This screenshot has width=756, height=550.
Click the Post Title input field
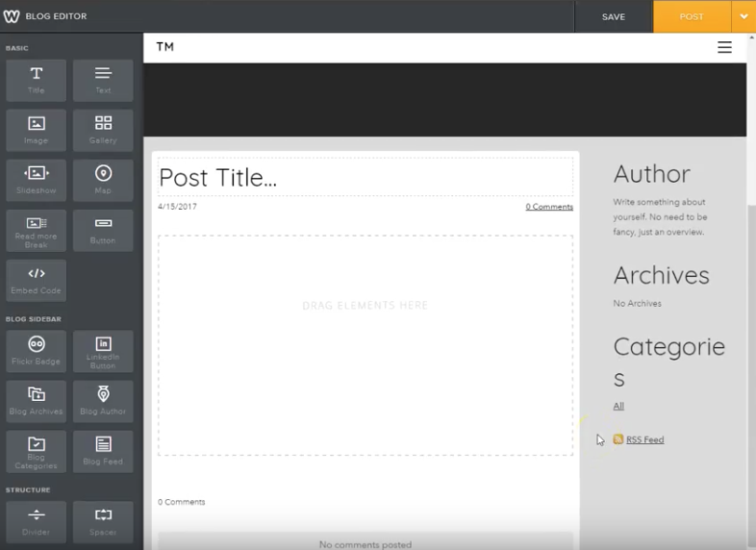click(x=365, y=178)
